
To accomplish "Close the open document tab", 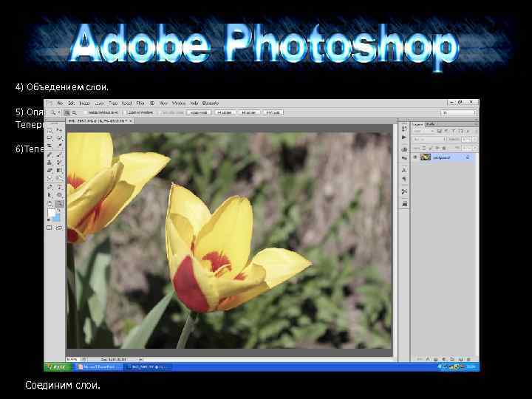I will 131,120.
